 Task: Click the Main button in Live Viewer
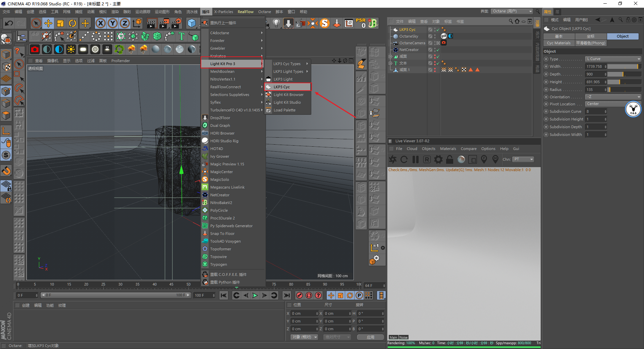pyautogui.click(x=393, y=337)
